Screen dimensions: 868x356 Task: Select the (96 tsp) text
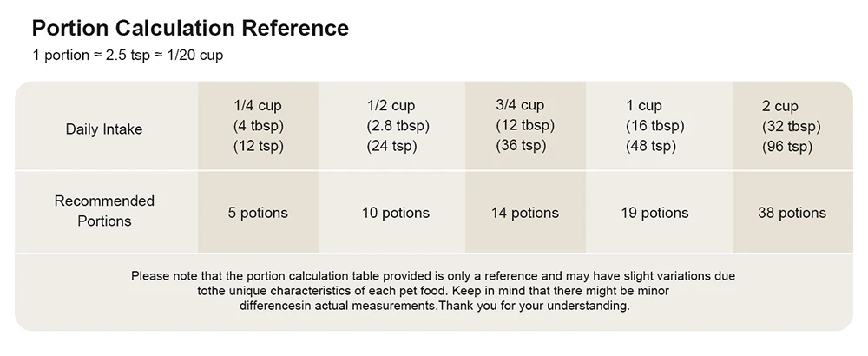click(786, 147)
